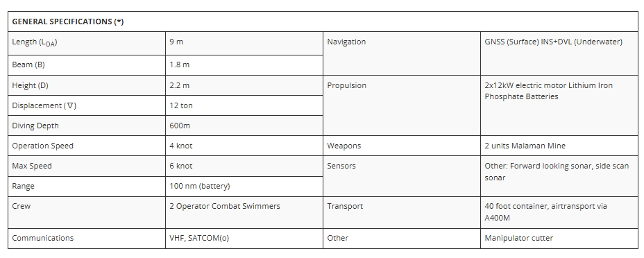Click the GENERAL SPECIFICATIONS header cell
644x258 pixels.
(323, 21)
